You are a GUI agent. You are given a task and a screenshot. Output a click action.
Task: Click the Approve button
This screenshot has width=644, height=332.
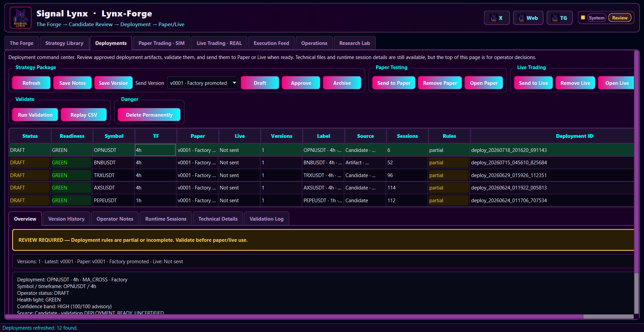(x=301, y=83)
